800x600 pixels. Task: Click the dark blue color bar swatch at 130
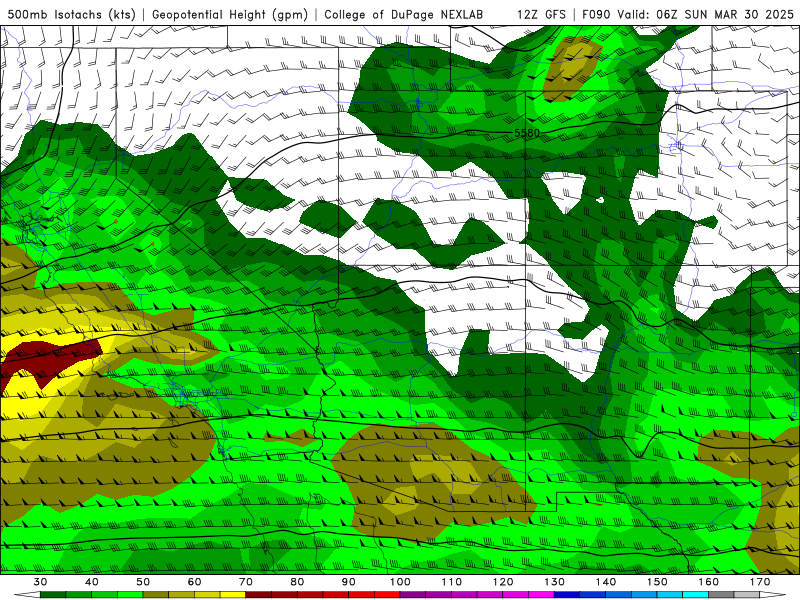coord(567,595)
